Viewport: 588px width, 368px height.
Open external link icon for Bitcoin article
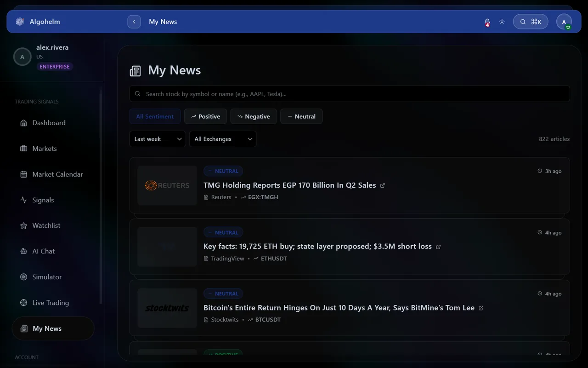481,308
